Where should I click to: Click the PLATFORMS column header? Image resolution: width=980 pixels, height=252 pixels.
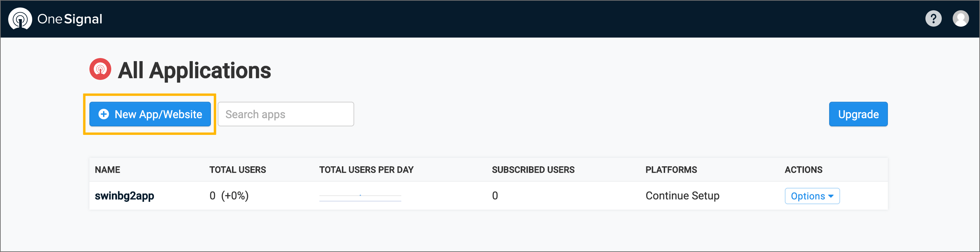click(x=671, y=170)
